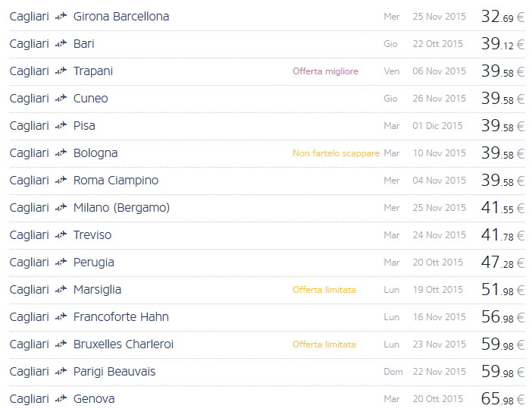532x412 pixels.
Task: Click the 'Offerta limitata' tag for Marsiglia
Action: coord(324,290)
